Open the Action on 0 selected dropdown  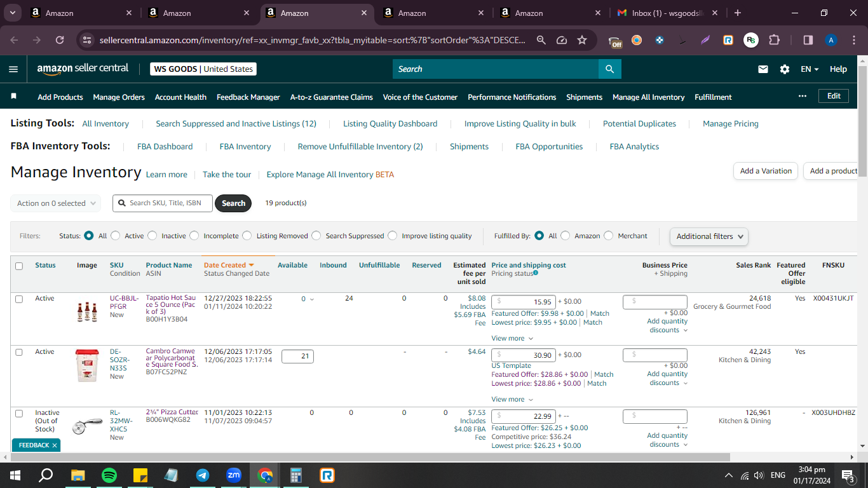click(55, 203)
